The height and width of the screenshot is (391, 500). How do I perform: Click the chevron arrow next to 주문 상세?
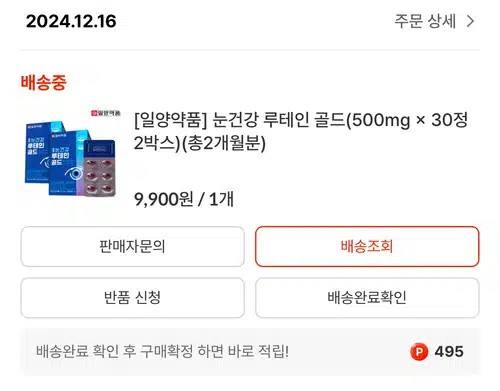click(x=470, y=22)
